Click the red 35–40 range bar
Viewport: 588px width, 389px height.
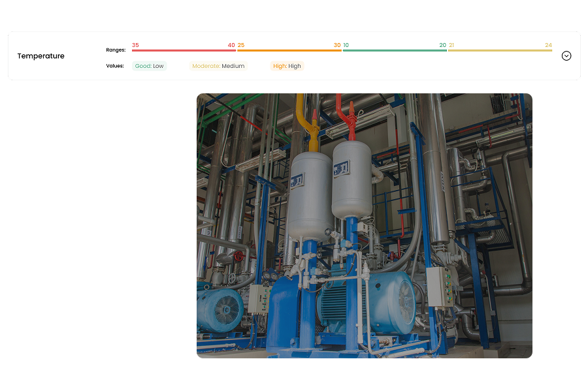[184, 50]
